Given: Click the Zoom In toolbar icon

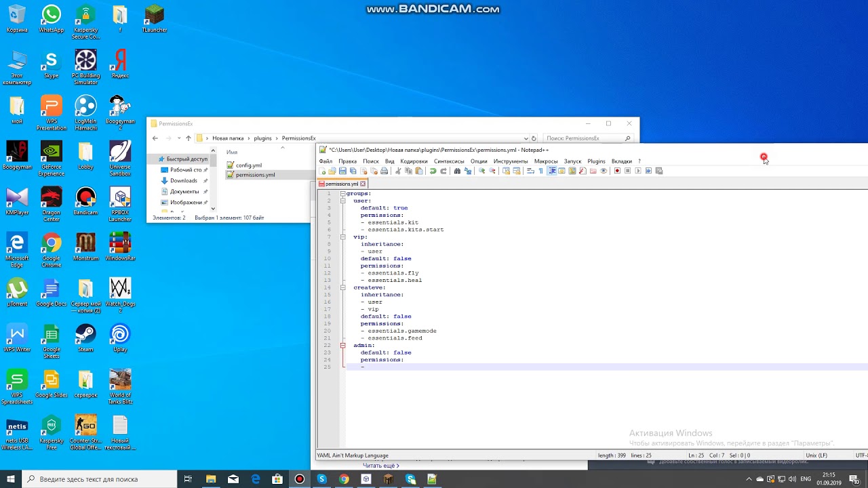Looking at the screenshot, I should 481,171.
